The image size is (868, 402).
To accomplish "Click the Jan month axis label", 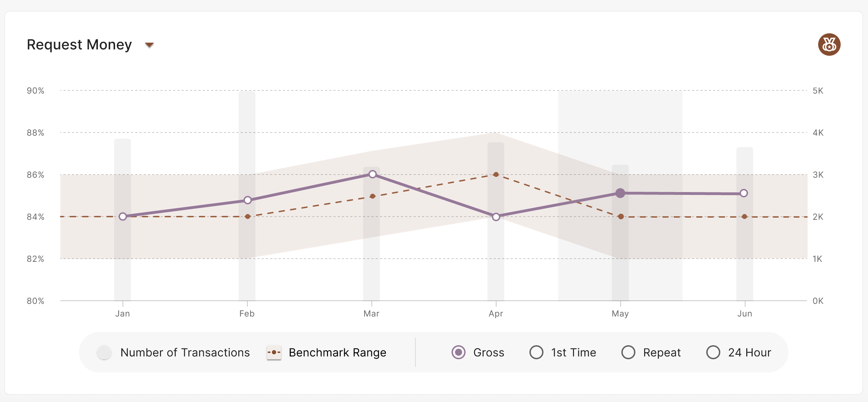I will pyautogui.click(x=122, y=313).
